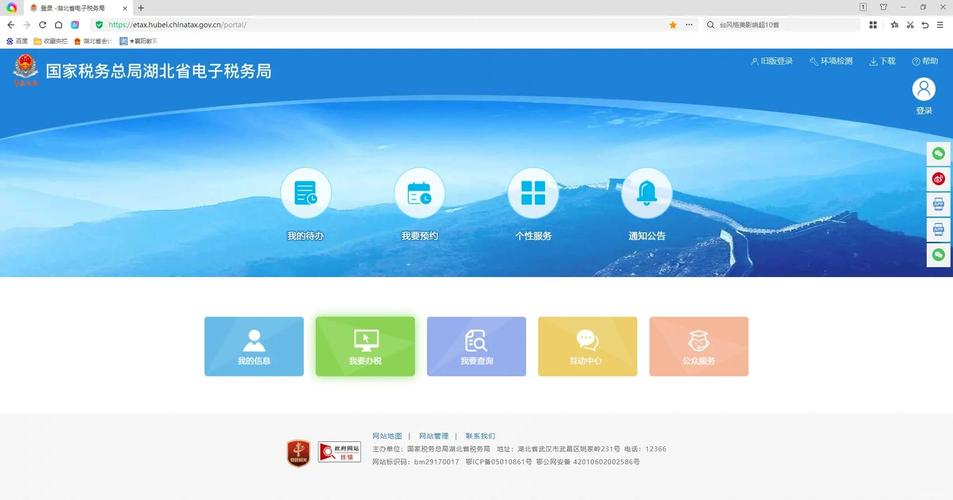Click the tax bureau emblem logo
Image resolution: width=953 pixels, height=500 pixels.
[26, 70]
